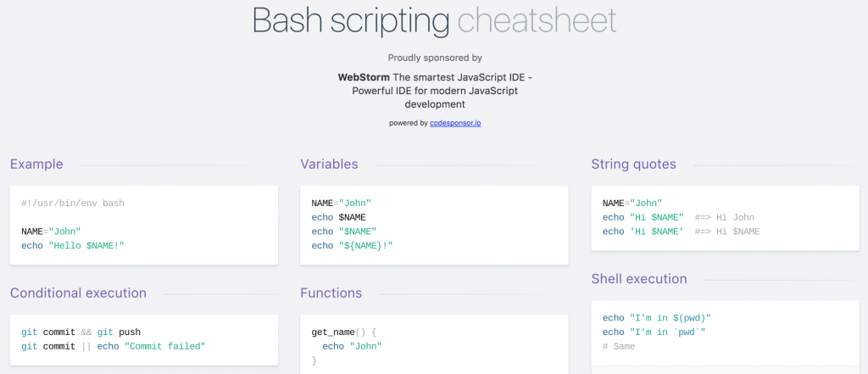This screenshot has height=374, width=868.
Task: Click NAME="John" in String quotes block
Action: tap(632, 204)
